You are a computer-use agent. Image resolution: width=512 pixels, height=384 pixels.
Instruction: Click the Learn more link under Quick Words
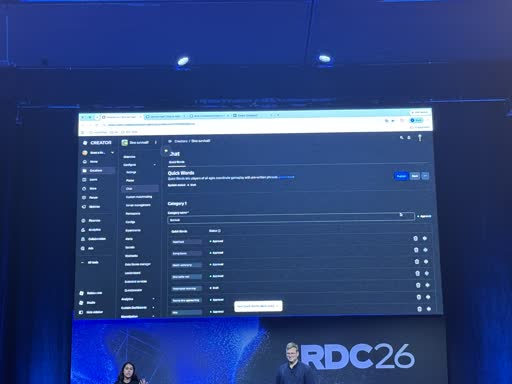pyautogui.click(x=286, y=177)
